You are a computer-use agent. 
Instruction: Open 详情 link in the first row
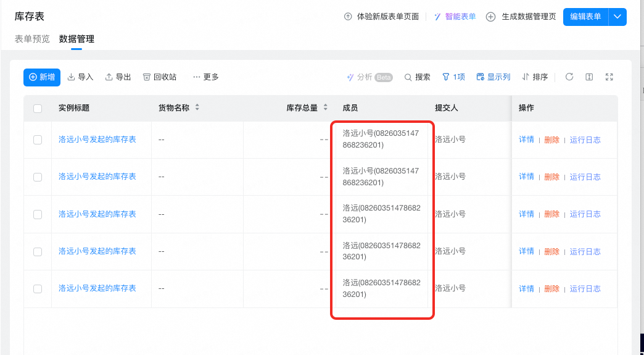526,140
